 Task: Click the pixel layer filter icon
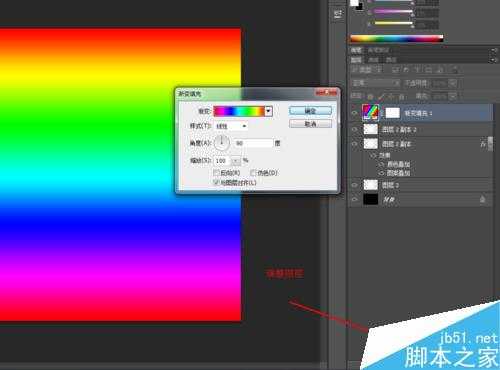pyautogui.click(x=395, y=70)
